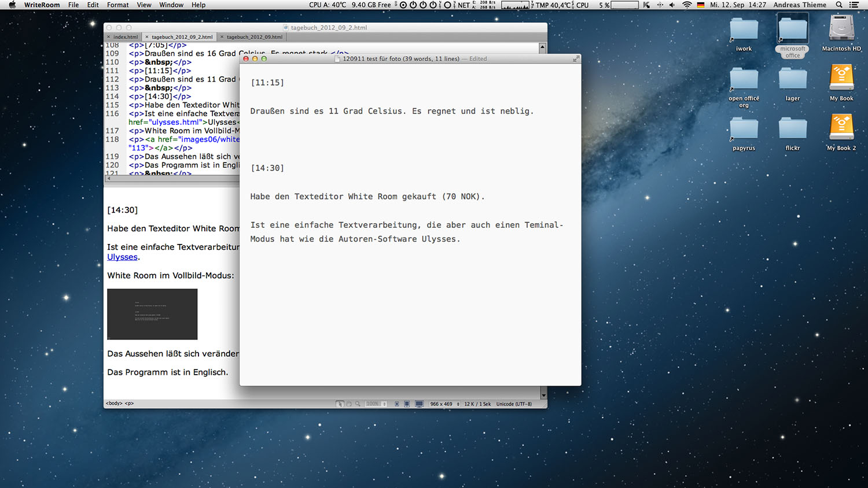
Task: Click the tablet window size icon in status bar
Action: [x=407, y=404]
